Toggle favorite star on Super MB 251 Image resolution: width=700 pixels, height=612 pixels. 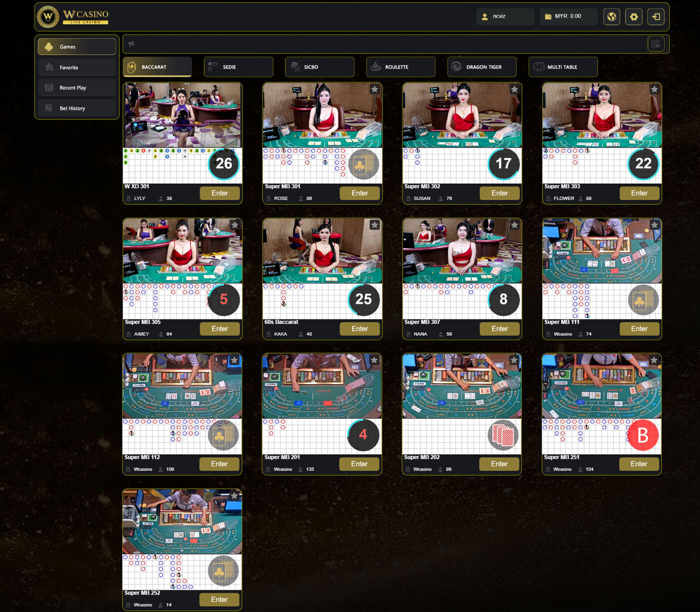click(x=653, y=360)
